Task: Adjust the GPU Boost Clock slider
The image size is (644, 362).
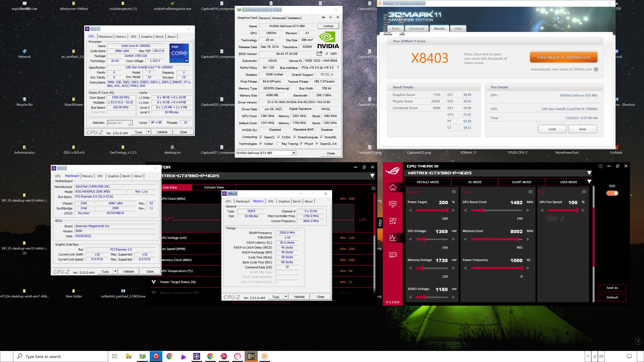Action: 496,210
